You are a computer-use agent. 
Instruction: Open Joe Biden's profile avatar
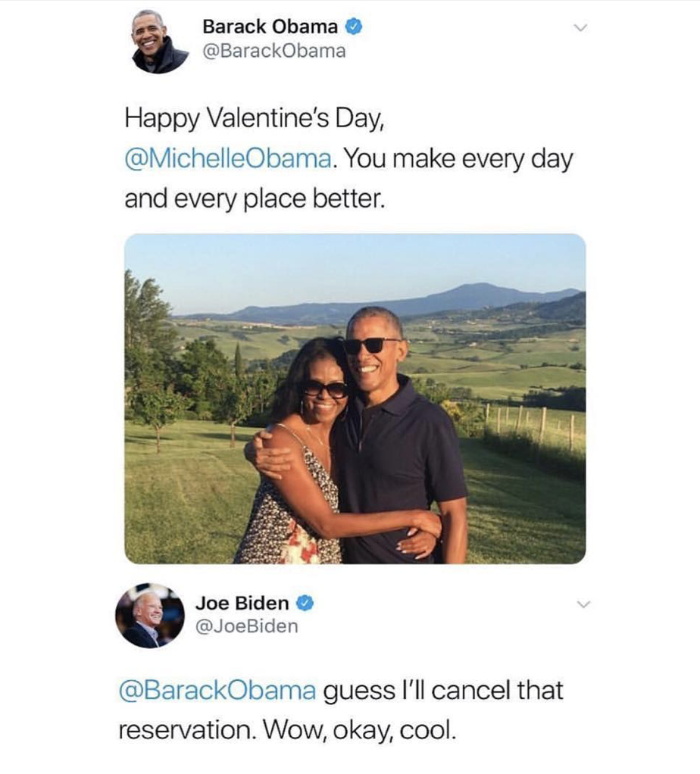[149, 615]
